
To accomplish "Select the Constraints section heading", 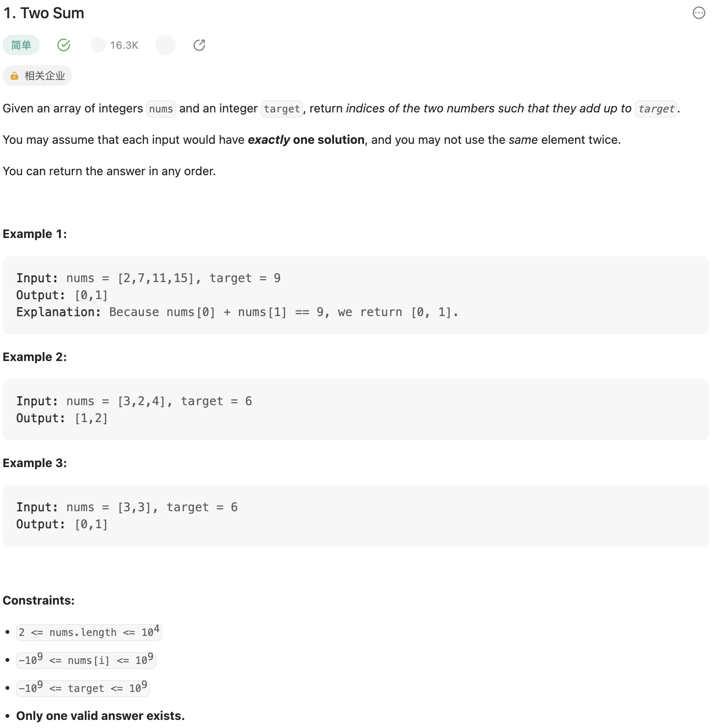I will pos(38,600).
